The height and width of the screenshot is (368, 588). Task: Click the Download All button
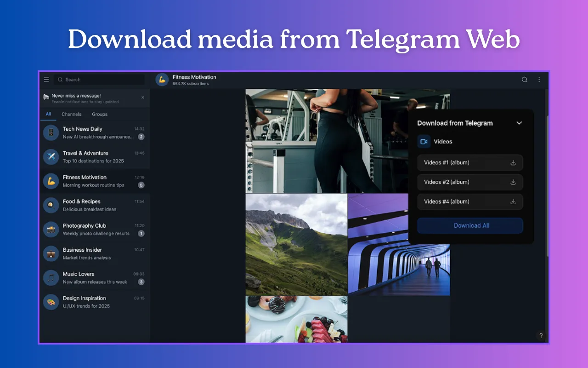coord(470,225)
